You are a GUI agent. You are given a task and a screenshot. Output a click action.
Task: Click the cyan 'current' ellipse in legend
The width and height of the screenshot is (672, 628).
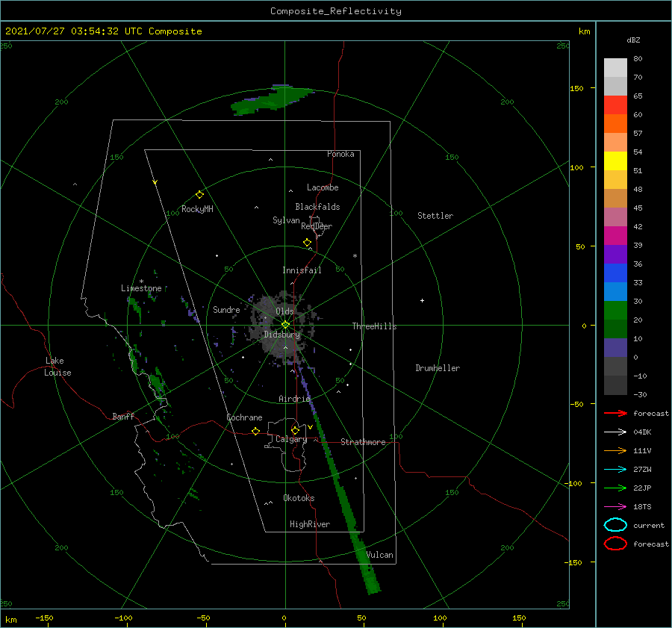coord(615,525)
